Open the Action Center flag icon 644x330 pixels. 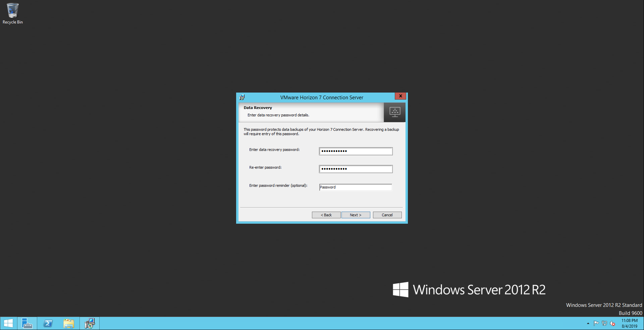pos(596,323)
